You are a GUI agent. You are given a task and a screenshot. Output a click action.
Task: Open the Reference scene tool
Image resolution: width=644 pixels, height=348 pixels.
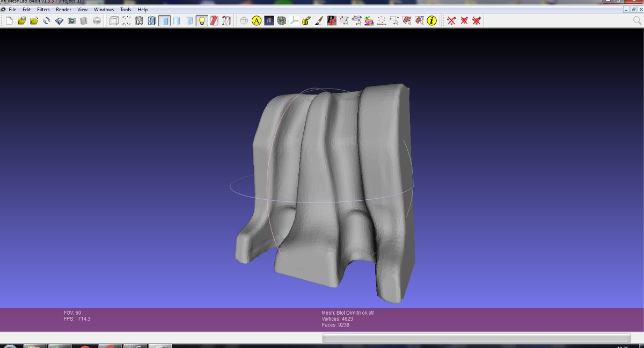(x=382, y=21)
